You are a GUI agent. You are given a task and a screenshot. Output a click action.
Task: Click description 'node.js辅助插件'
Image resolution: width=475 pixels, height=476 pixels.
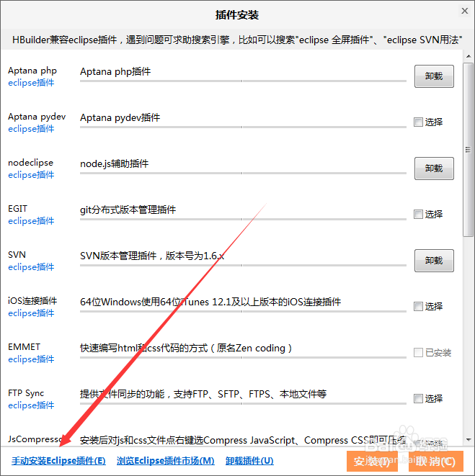[x=115, y=164]
